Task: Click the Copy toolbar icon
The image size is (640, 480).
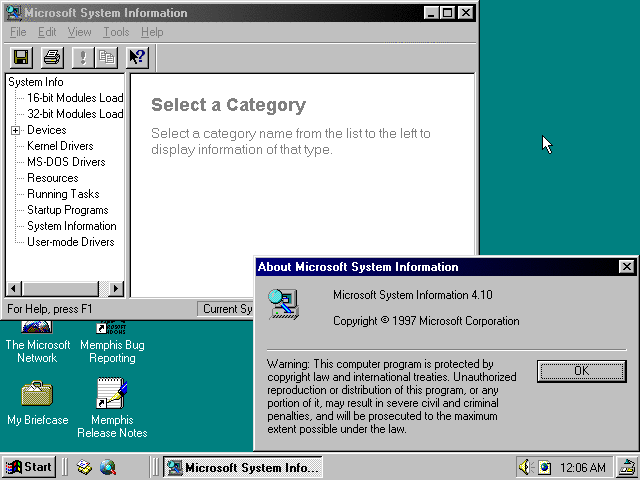Action: click(107, 57)
